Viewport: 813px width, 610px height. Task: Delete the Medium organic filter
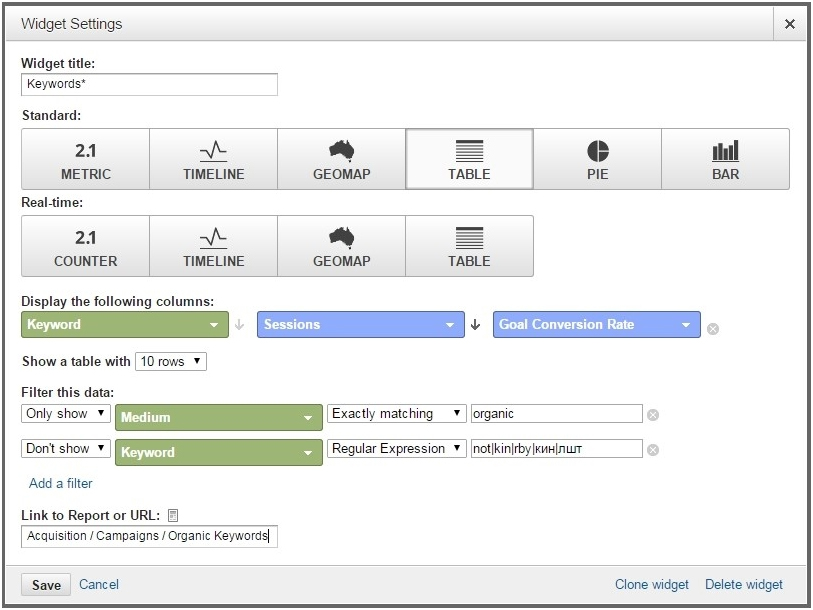[653, 415]
